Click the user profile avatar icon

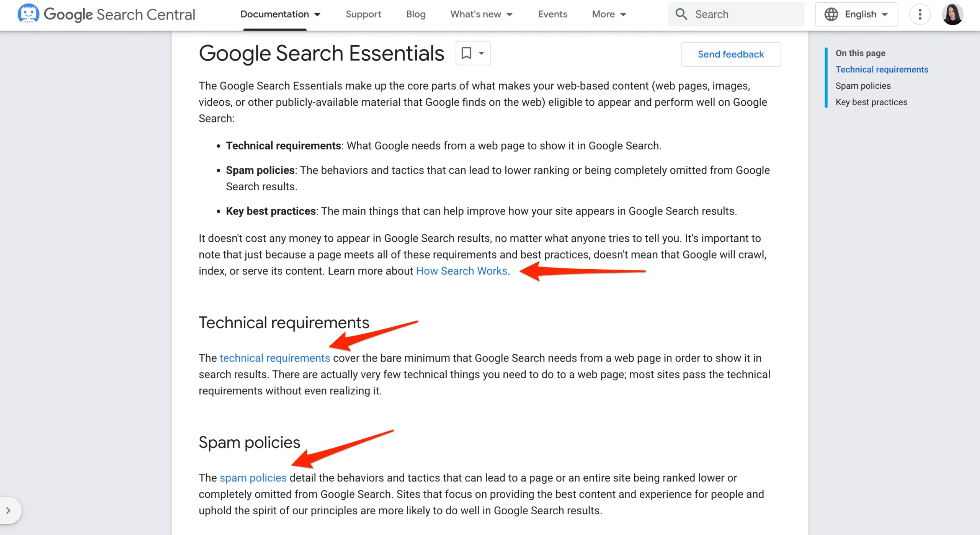point(953,14)
